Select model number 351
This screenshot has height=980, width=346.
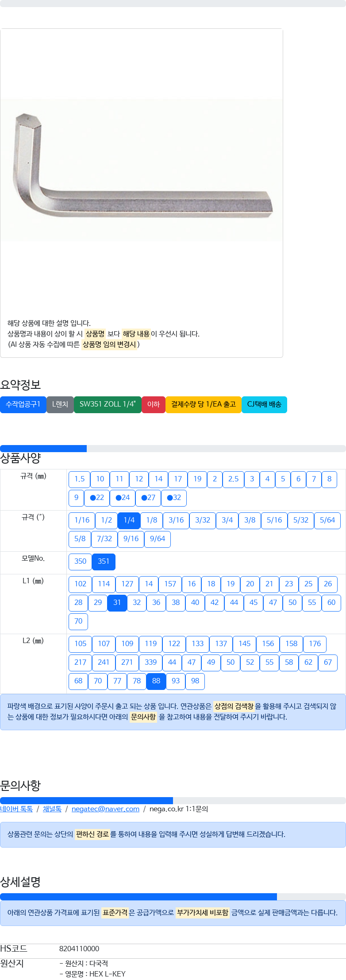104,562
